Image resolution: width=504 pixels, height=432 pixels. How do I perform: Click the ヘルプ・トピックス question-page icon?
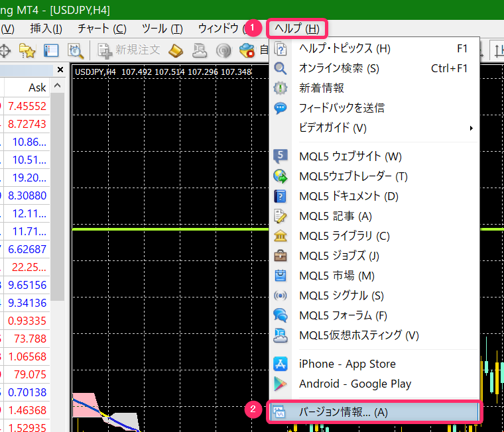pos(281,49)
